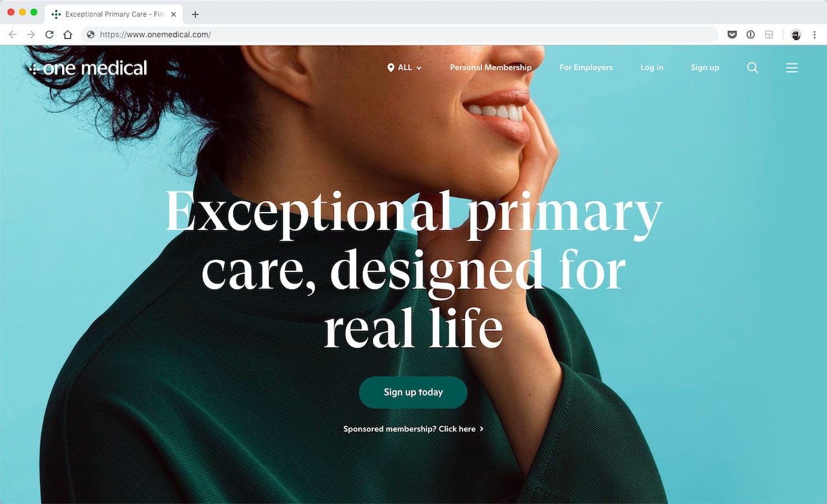This screenshot has height=504, width=827.
Task: Focus the address bar URL field
Action: [388, 35]
